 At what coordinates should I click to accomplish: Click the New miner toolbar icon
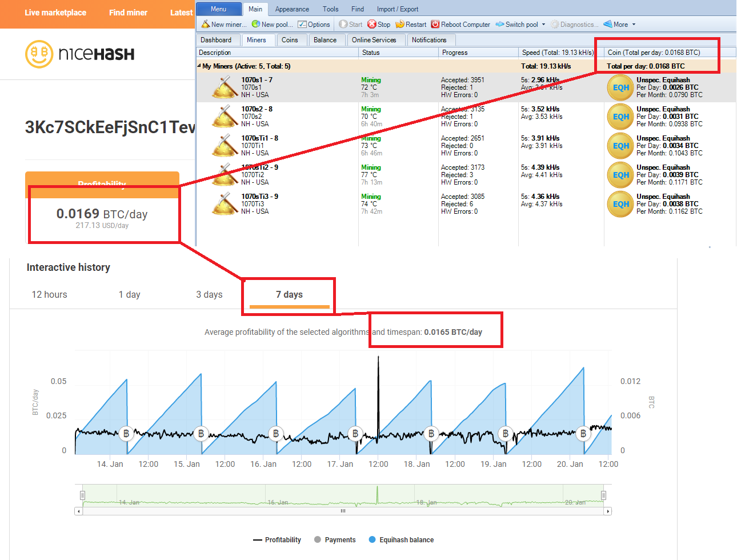pos(206,25)
